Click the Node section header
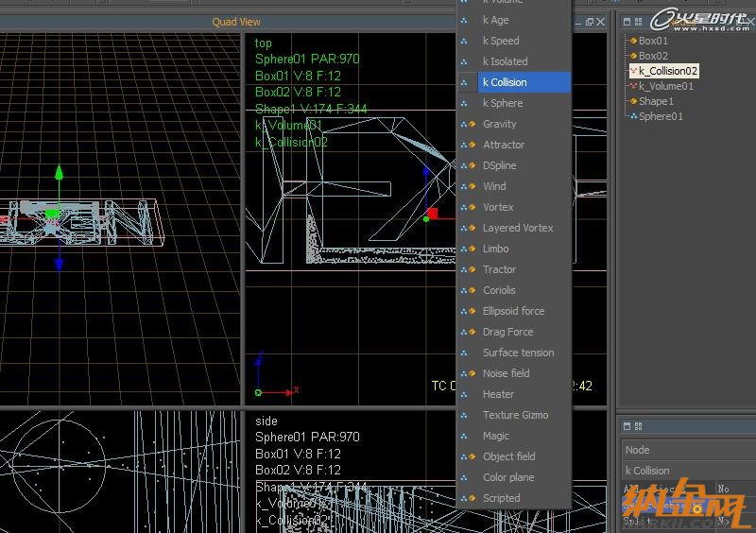 click(638, 450)
